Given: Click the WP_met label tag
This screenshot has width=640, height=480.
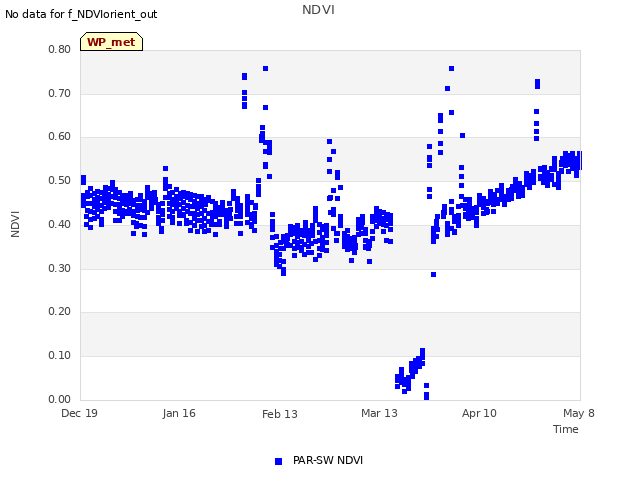Looking at the screenshot, I should [111, 42].
